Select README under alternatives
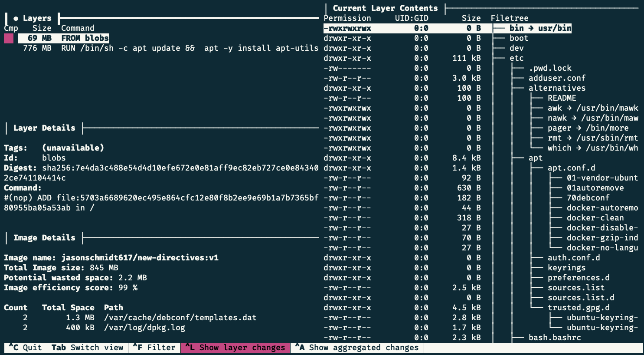 pyautogui.click(x=562, y=98)
